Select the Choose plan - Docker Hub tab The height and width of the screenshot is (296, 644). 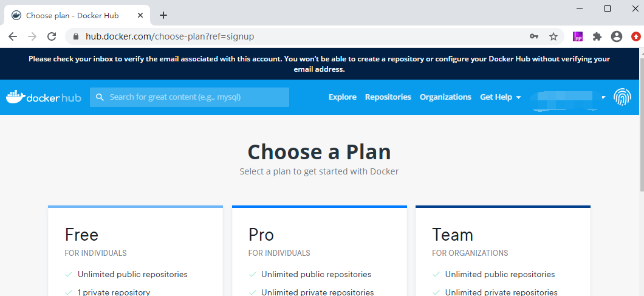77,15
